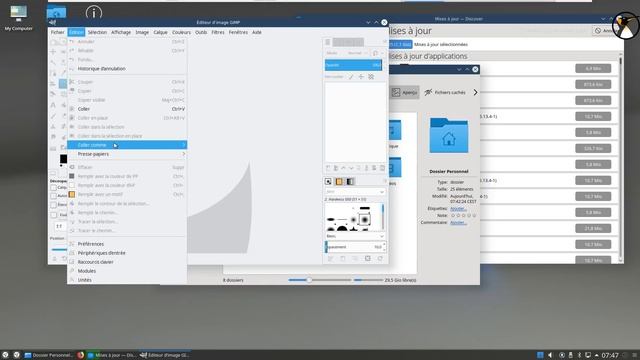Viewport: 640px width, 360px height.
Task: Open brush filter dropdown above brush list
Action: [x=355, y=191]
